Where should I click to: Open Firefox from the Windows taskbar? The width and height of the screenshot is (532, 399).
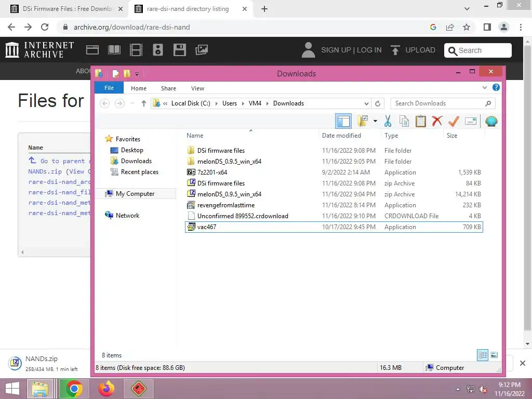pos(106,389)
